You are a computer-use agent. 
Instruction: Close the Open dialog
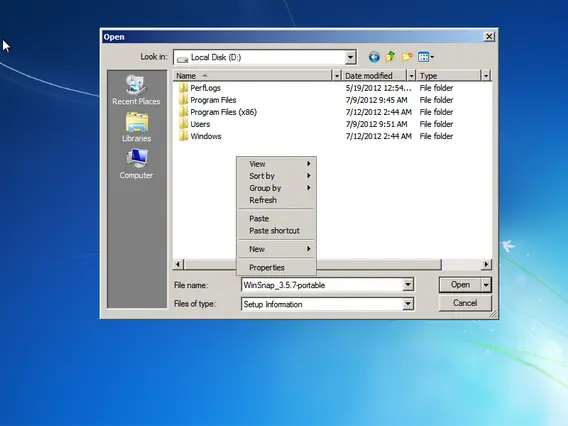click(489, 37)
